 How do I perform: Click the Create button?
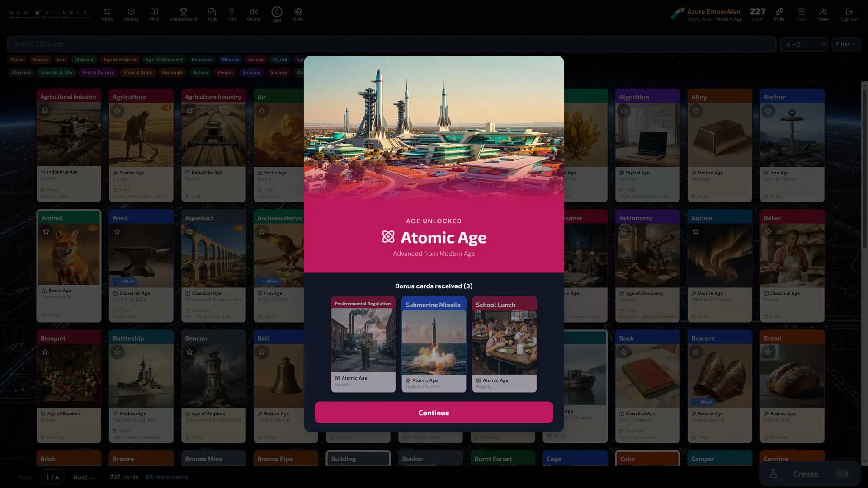pos(810,474)
